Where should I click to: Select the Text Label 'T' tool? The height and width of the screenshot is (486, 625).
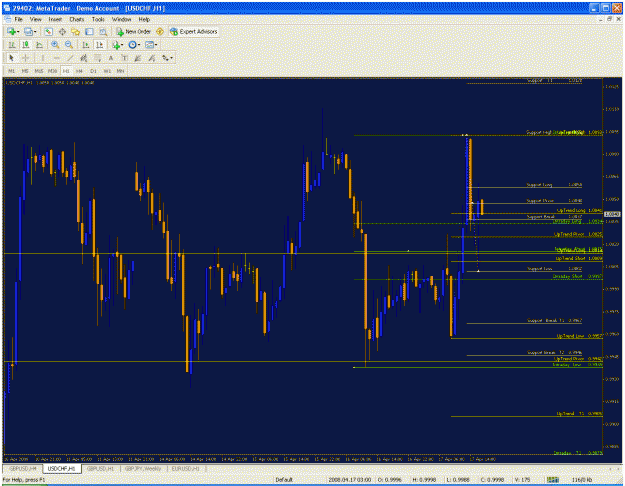tap(124, 58)
